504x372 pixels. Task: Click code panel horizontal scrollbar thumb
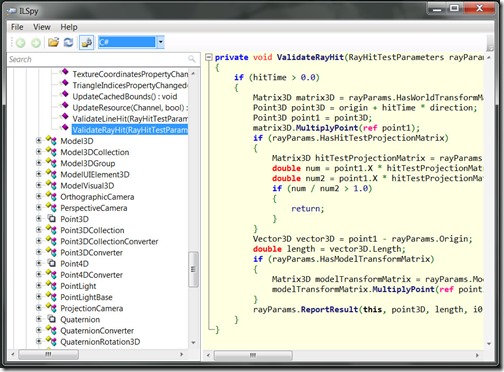point(253,355)
